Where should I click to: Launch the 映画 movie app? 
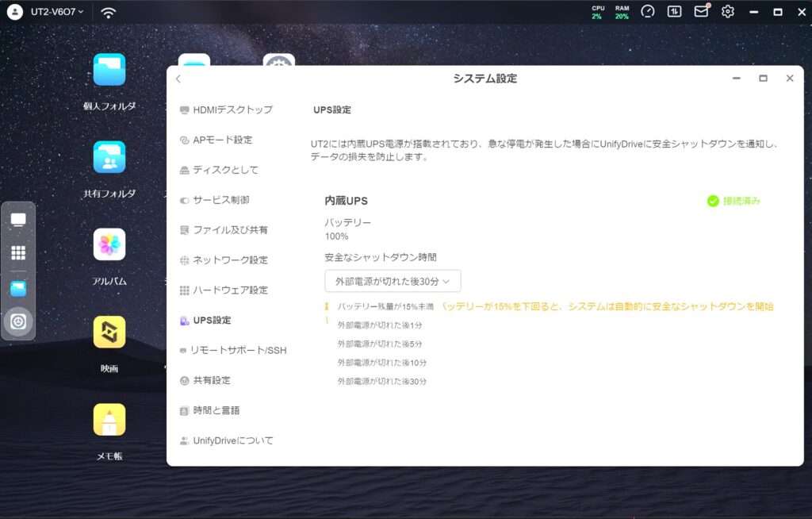click(x=109, y=332)
